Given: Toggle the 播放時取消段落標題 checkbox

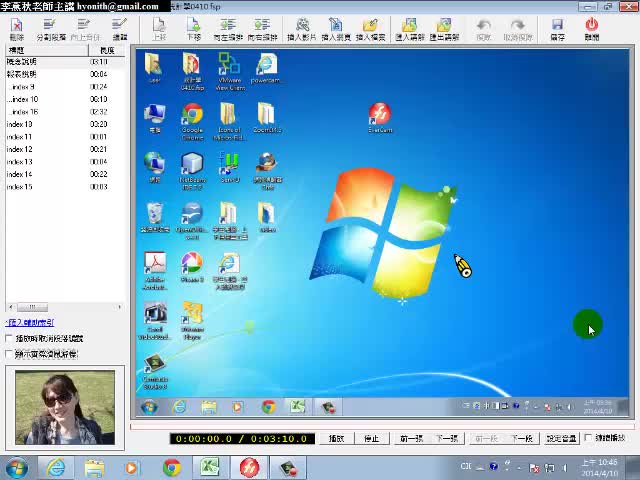Looking at the screenshot, I should pyautogui.click(x=9, y=338).
